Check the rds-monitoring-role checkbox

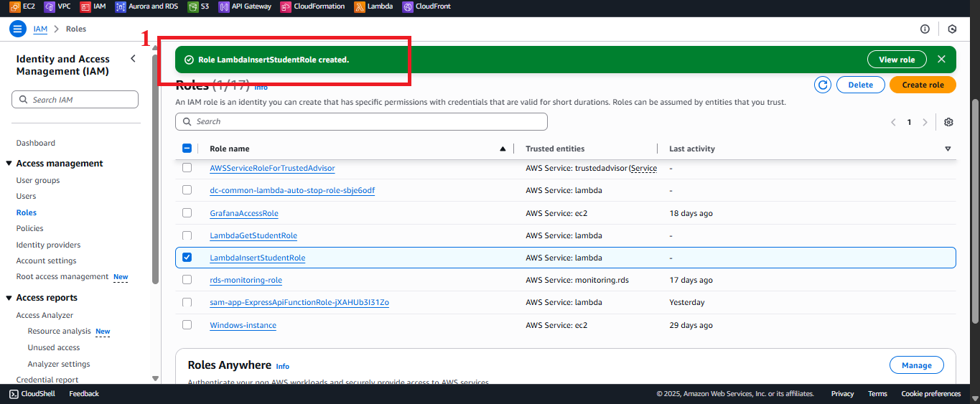tap(187, 280)
